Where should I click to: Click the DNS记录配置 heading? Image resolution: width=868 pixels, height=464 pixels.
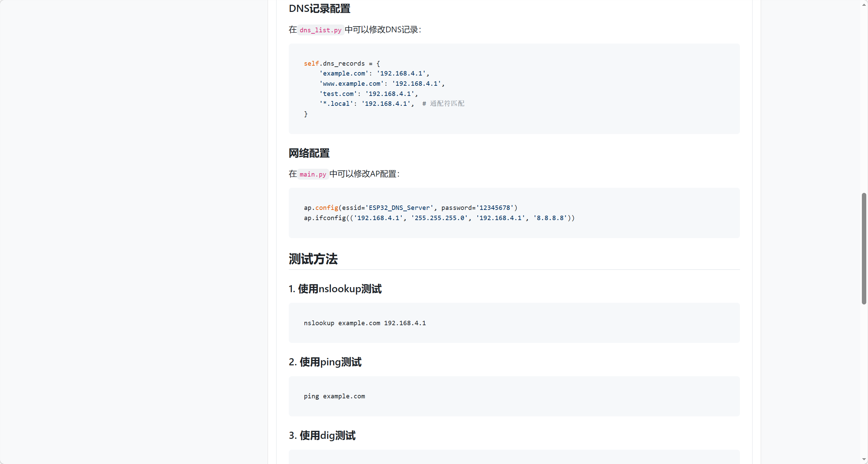319,9
